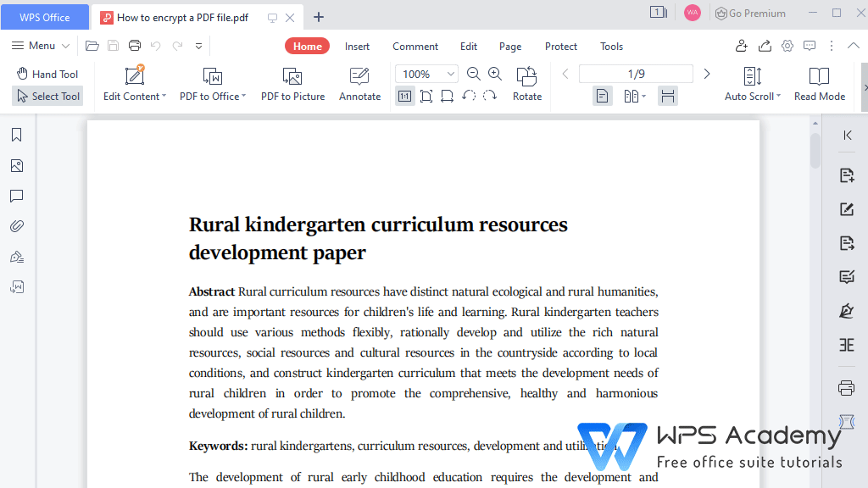
Task: Collapse the ribbon with the up chevron
Action: coord(854,46)
